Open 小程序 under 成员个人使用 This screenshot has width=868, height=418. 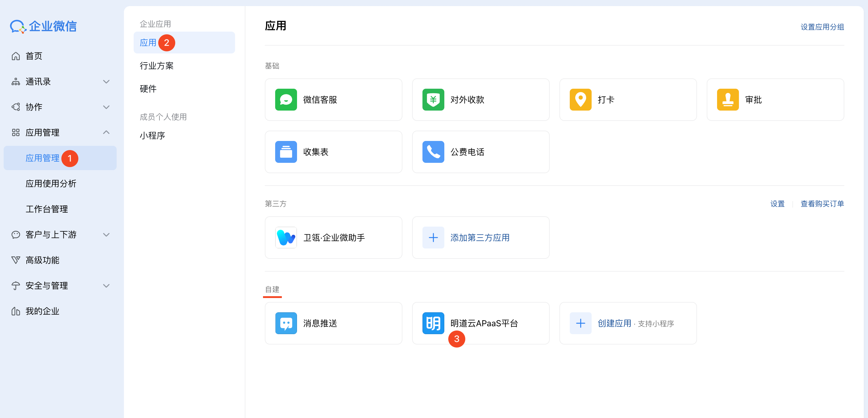(152, 135)
